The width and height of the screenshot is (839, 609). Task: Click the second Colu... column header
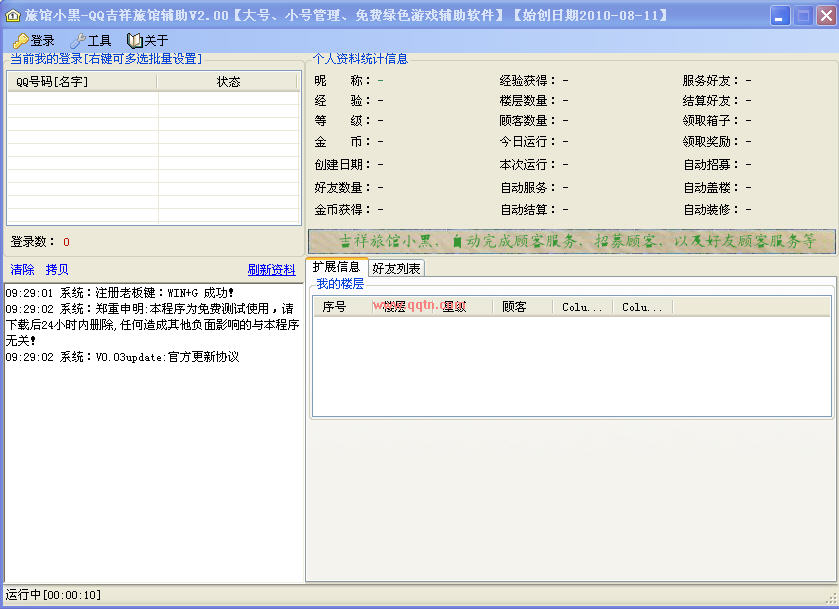pyautogui.click(x=642, y=307)
